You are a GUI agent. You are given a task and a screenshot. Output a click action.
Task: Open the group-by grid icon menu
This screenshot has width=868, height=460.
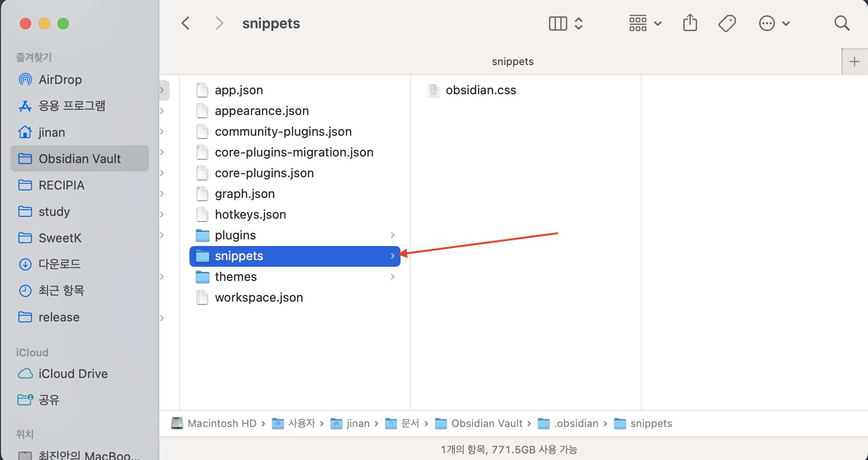639,24
